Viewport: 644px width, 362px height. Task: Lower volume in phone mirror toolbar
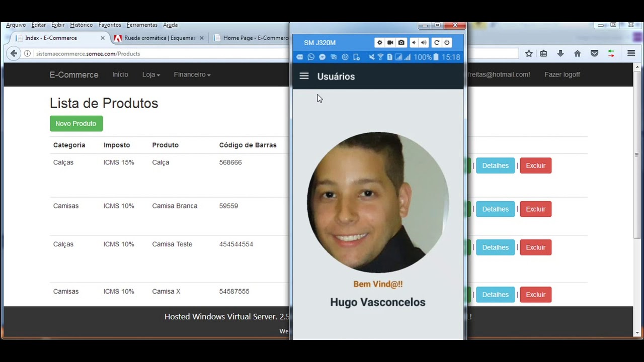[414, 43]
